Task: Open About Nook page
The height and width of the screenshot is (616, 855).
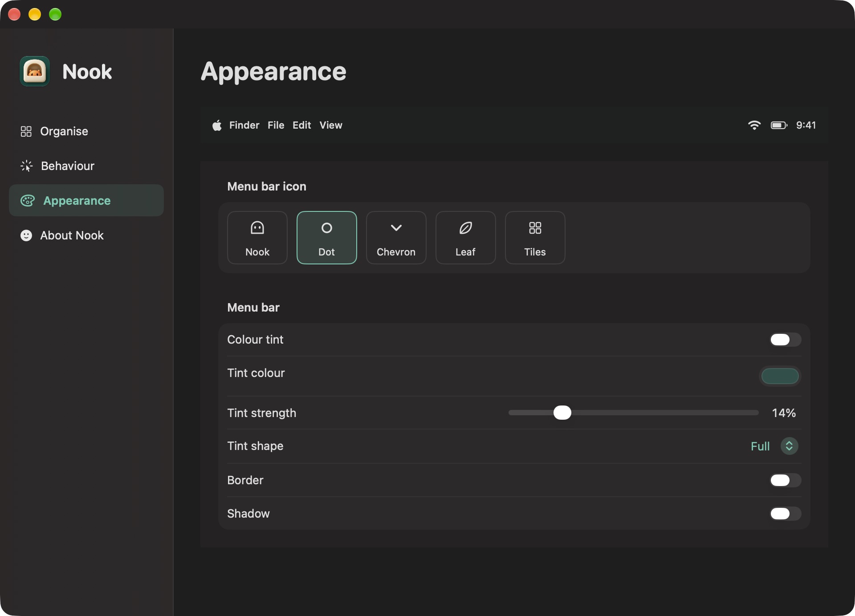Action: click(x=86, y=235)
